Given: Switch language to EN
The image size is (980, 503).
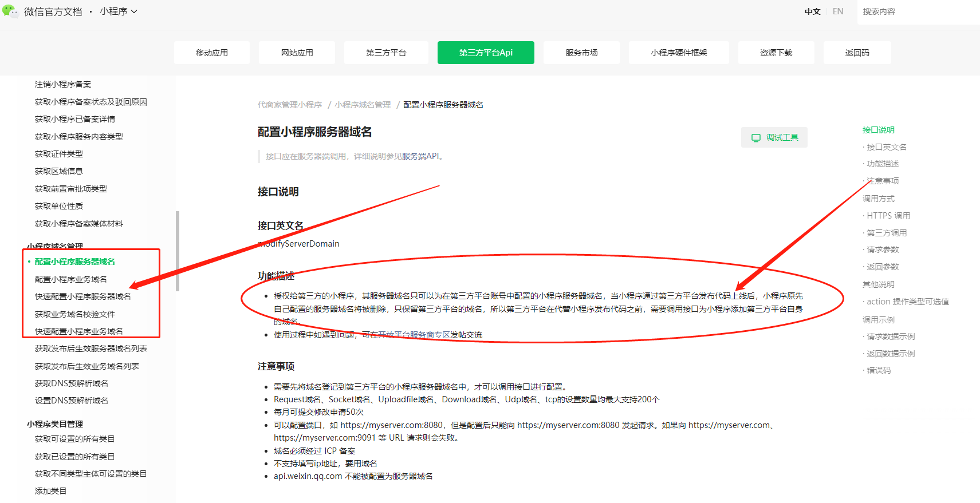Looking at the screenshot, I should [838, 11].
